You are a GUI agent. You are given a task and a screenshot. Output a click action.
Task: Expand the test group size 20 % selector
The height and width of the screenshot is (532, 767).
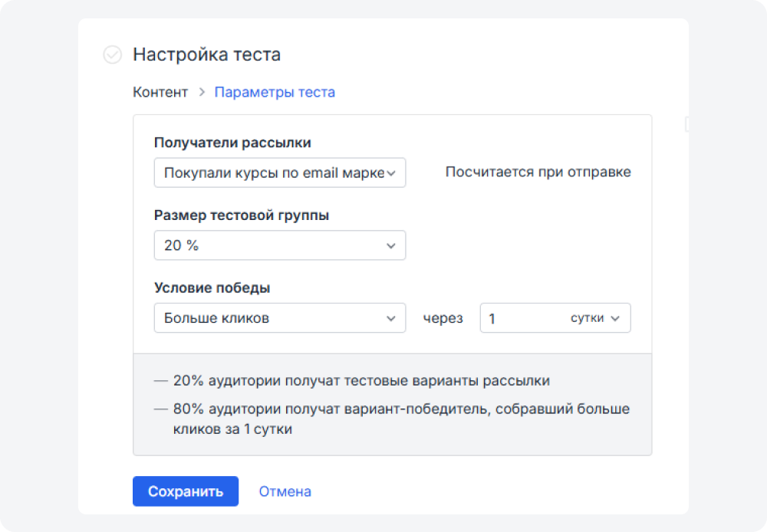[x=279, y=246]
